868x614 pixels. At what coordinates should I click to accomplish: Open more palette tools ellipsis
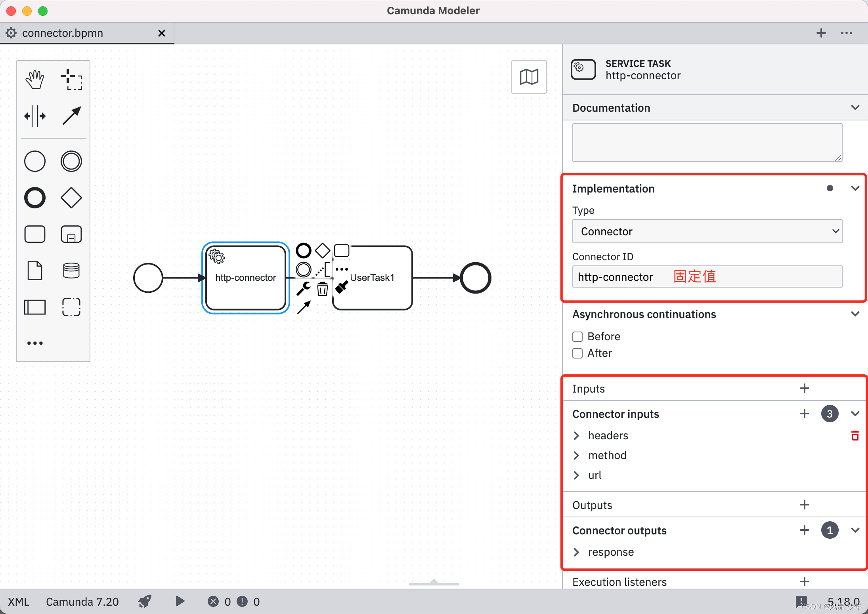point(35,343)
